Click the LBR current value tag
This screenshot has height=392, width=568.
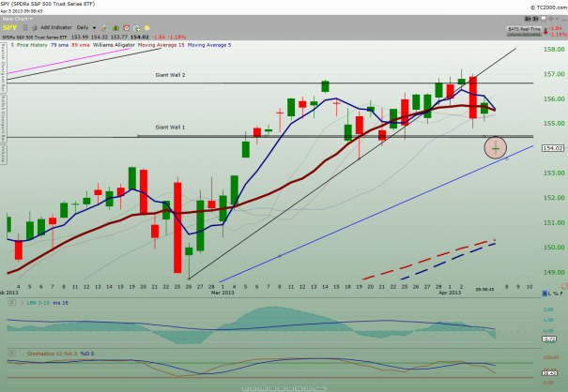tap(549, 339)
